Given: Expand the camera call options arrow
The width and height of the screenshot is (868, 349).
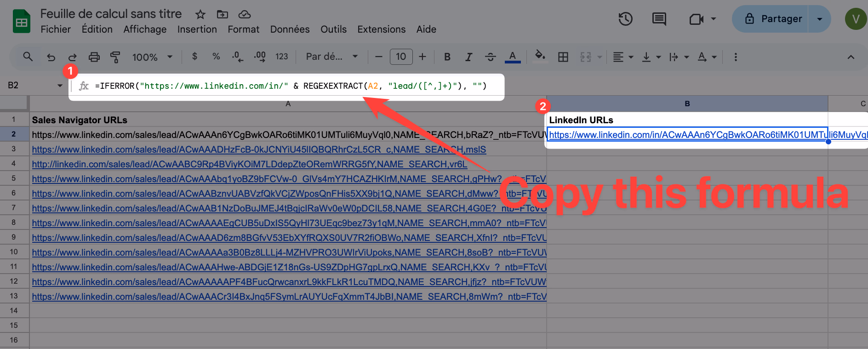Looking at the screenshot, I should click(x=714, y=19).
